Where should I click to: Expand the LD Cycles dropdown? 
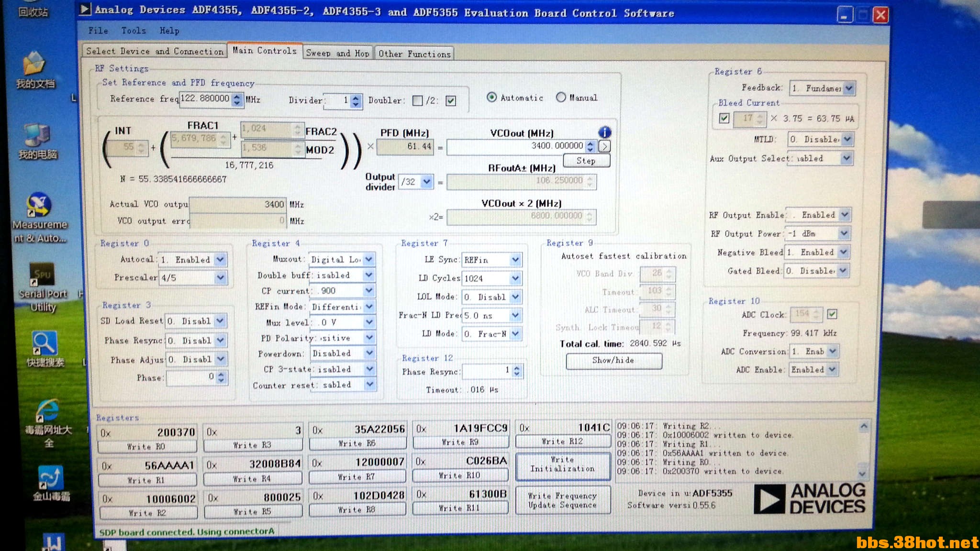point(491,278)
